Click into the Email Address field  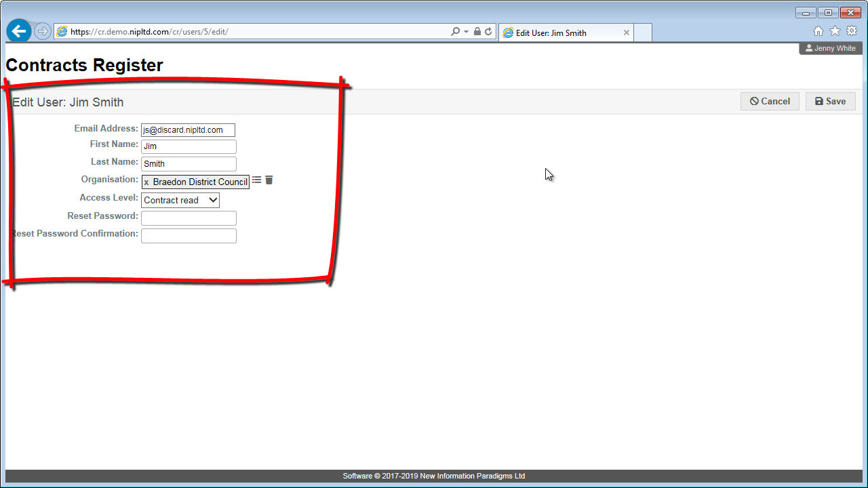pos(188,130)
